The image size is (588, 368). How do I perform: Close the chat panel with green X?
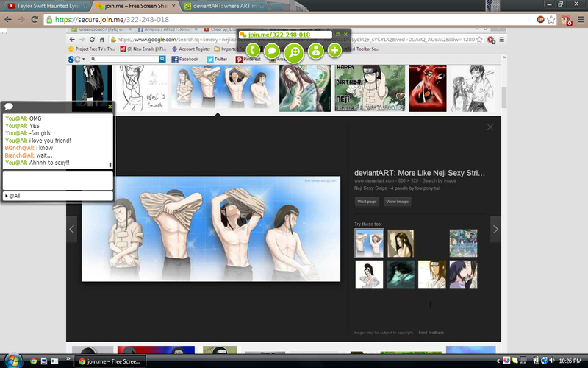(110, 107)
